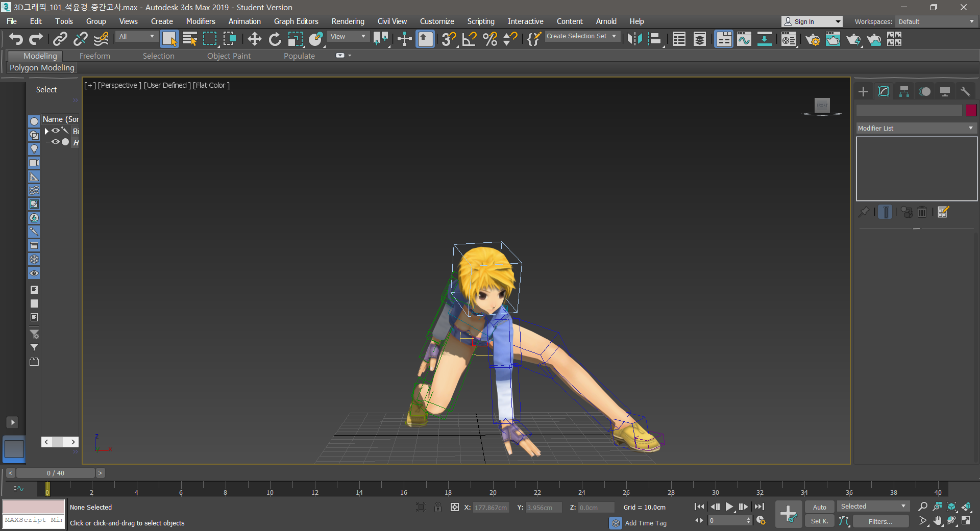Open Curve Editor icon
The image size is (980, 531).
[x=744, y=39]
